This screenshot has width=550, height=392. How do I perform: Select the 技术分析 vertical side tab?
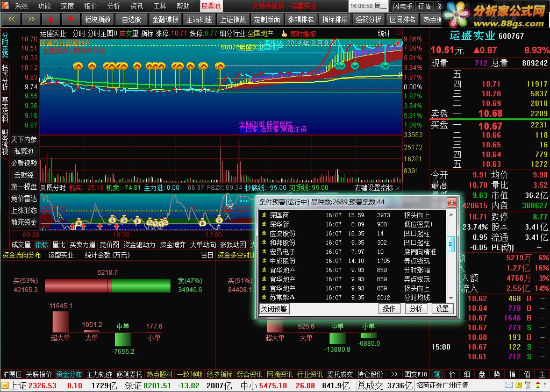5,77
